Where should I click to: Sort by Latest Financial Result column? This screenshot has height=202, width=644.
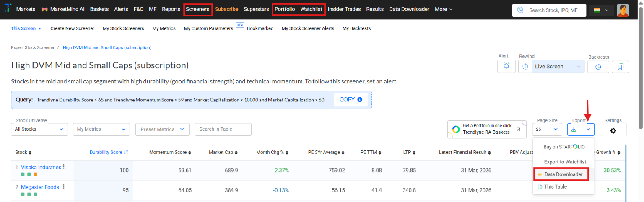pos(465,152)
